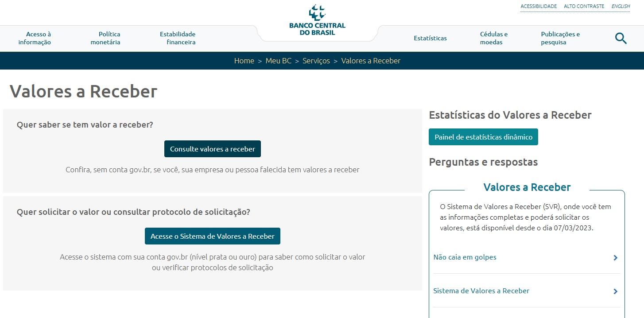Open the 'Política monetária' menu
Viewport: 644px width, 318px height.
pyautogui.click(x=105, y=38)
